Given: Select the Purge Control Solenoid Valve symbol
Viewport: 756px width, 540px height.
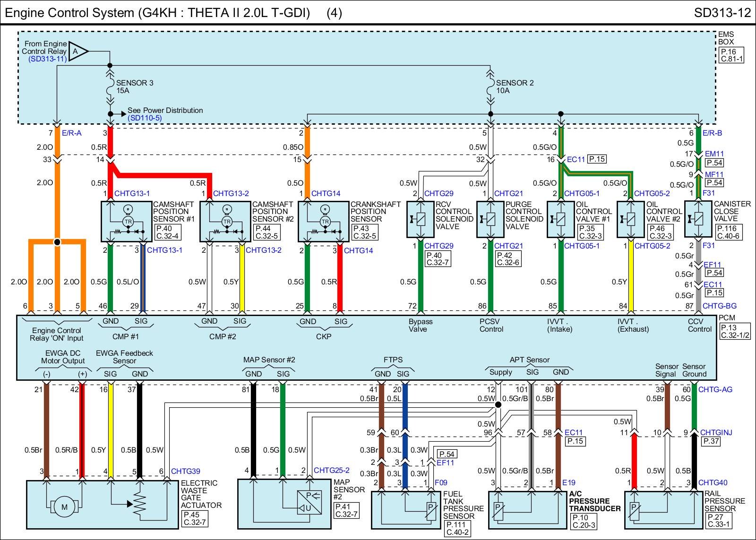Looking at the screenshot, I should pyautogui.click(x=490, y=219).
